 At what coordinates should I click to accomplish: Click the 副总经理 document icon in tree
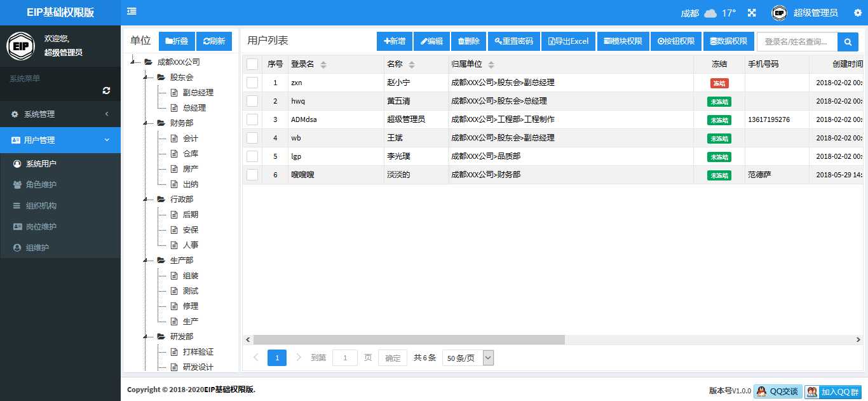coord(174,93)
